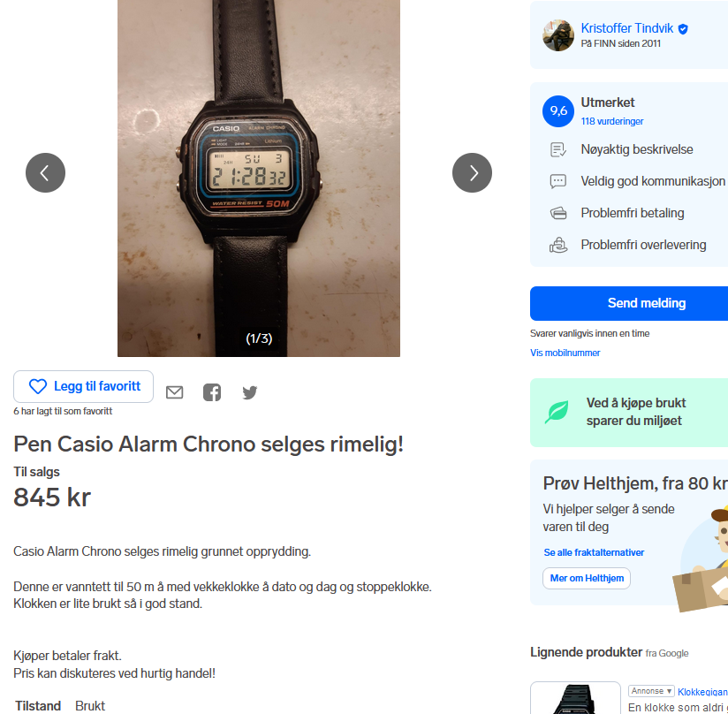Advance to the next watch photo

pos(472,172)
